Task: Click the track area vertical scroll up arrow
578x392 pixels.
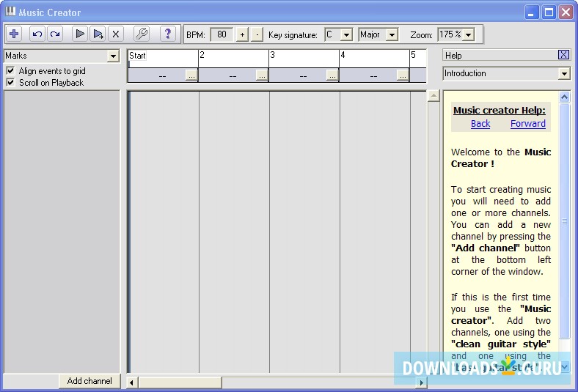Action: pyautogui.click(x=434, y=96)
